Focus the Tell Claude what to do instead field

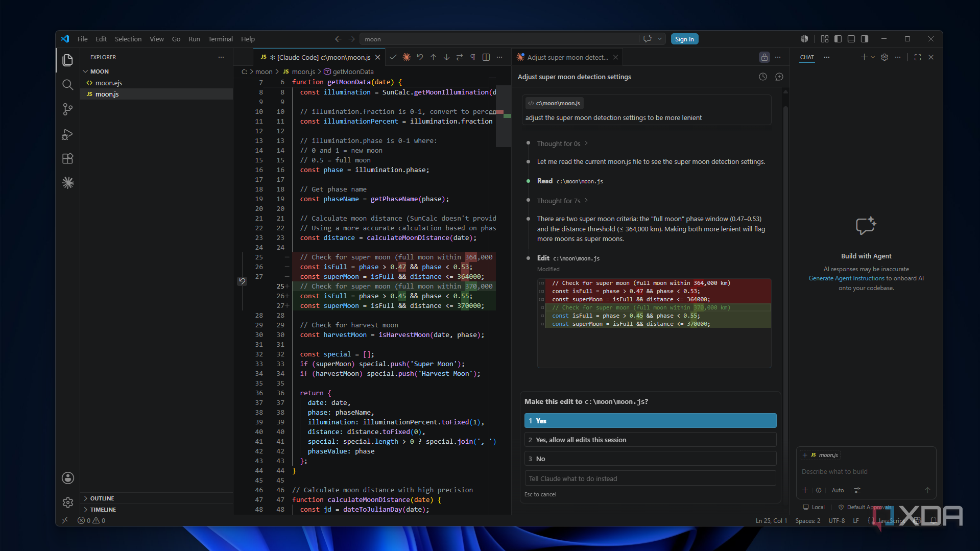[650, 478]
